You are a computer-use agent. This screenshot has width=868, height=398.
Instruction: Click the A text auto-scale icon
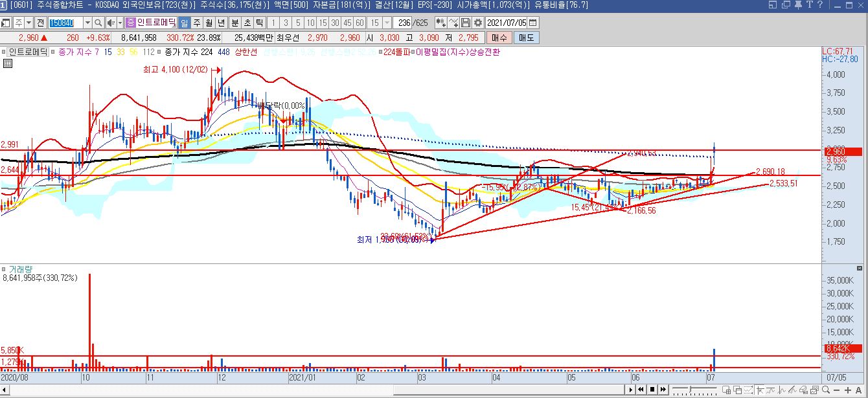tap(859, 390)
